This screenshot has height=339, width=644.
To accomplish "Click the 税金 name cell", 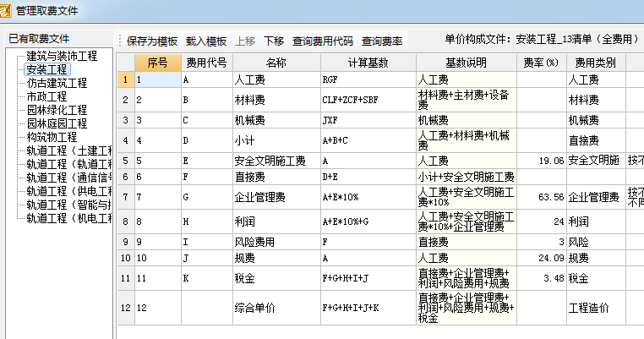I will click(276, 278).
